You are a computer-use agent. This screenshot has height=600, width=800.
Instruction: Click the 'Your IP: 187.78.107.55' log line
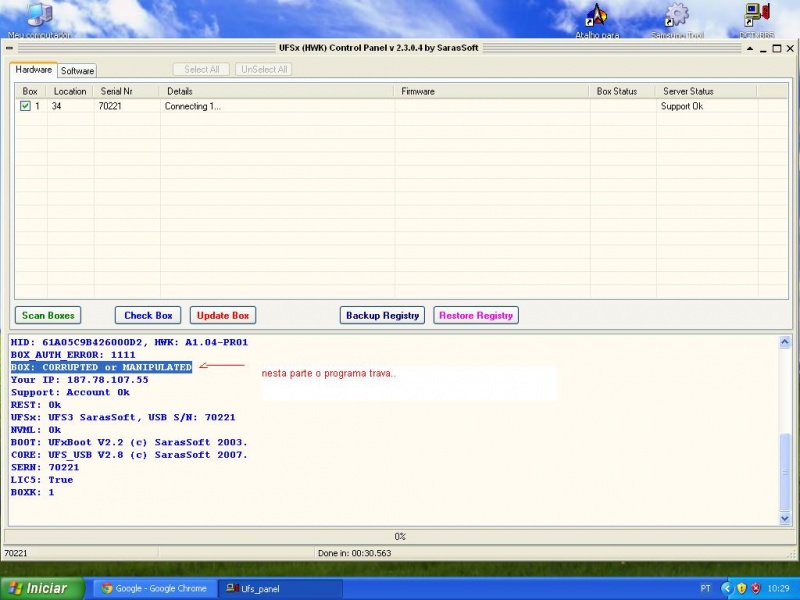pos(80,380)
